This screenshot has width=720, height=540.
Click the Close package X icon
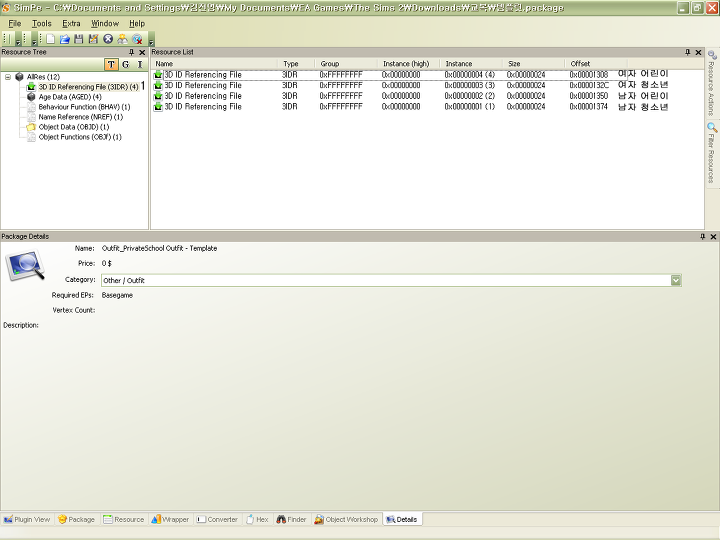108,39
